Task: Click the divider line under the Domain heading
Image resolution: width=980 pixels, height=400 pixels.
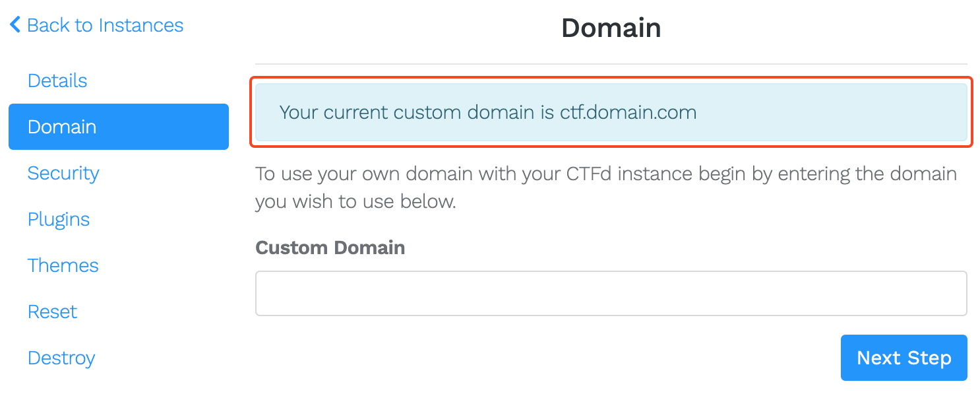Action: (x=611, y=64)
